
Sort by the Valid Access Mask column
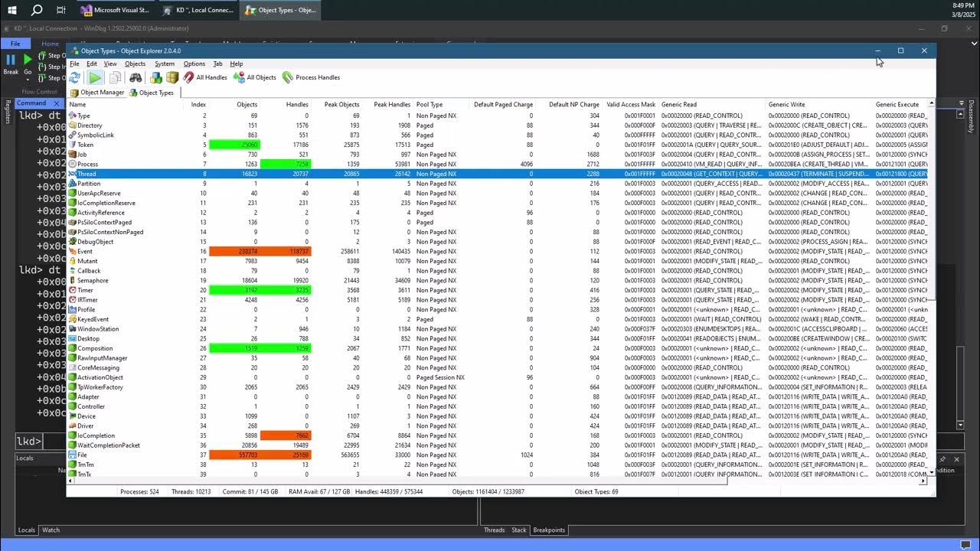pos(631,104)
